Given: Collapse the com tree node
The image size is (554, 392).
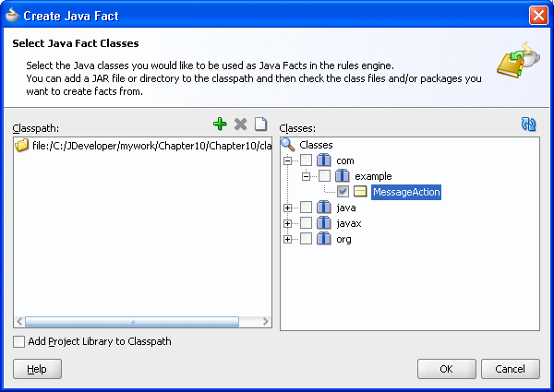Looking at the screenshot, I should [x=287, y=160].
